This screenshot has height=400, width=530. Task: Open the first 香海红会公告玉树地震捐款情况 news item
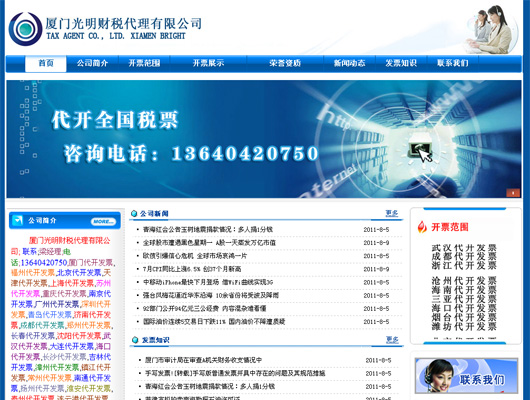pos(208,229)
